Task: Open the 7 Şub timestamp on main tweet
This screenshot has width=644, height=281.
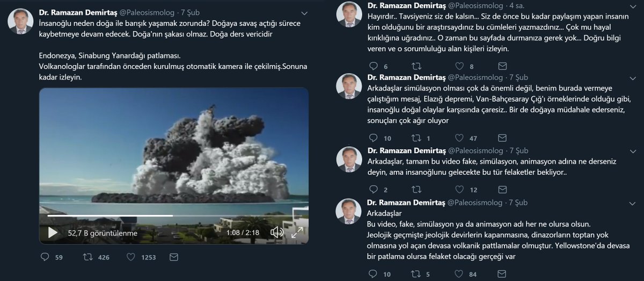Action: click(x=190, y=12)
